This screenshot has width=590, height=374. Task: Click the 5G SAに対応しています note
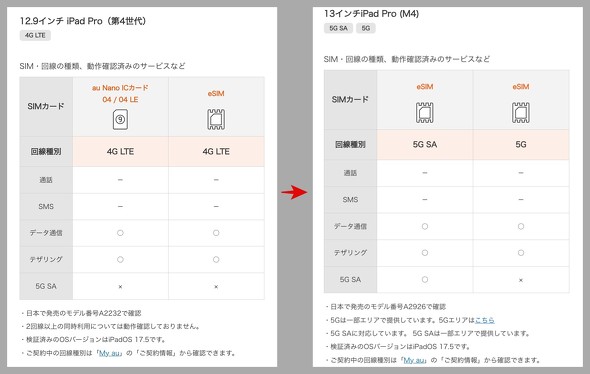428,333
